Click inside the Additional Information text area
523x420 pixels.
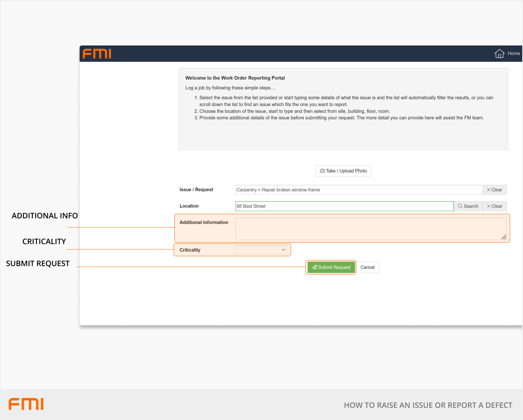(x=371, y=228)
